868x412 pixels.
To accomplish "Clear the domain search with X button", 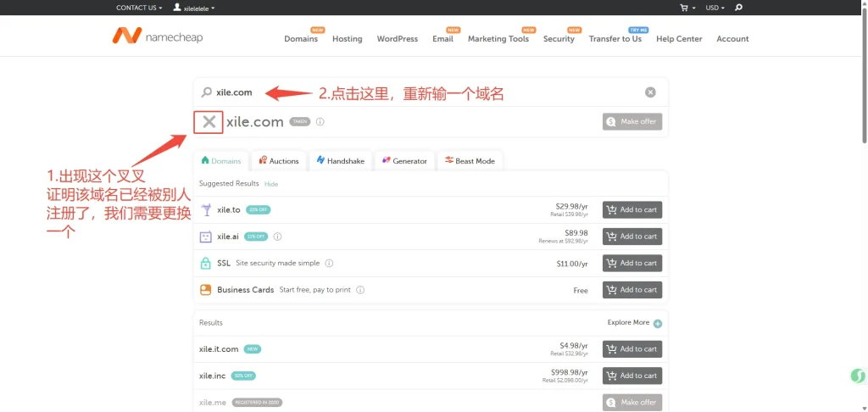I will (650, 92).
